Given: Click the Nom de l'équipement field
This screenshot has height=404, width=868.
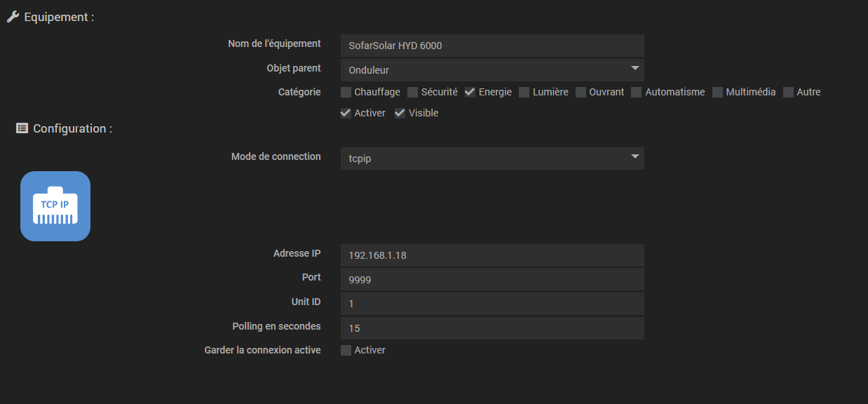Looking at the screenshot, I should (x=491, y=46).
